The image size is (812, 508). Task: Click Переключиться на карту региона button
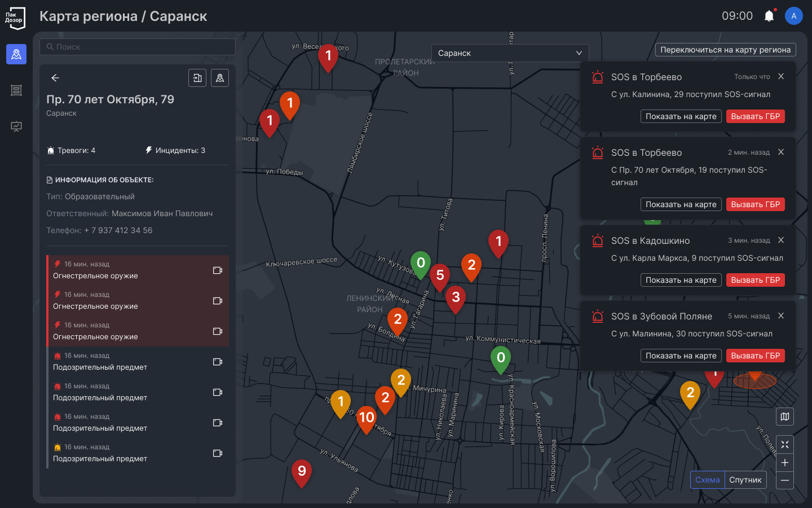click(x=725, y=50)
